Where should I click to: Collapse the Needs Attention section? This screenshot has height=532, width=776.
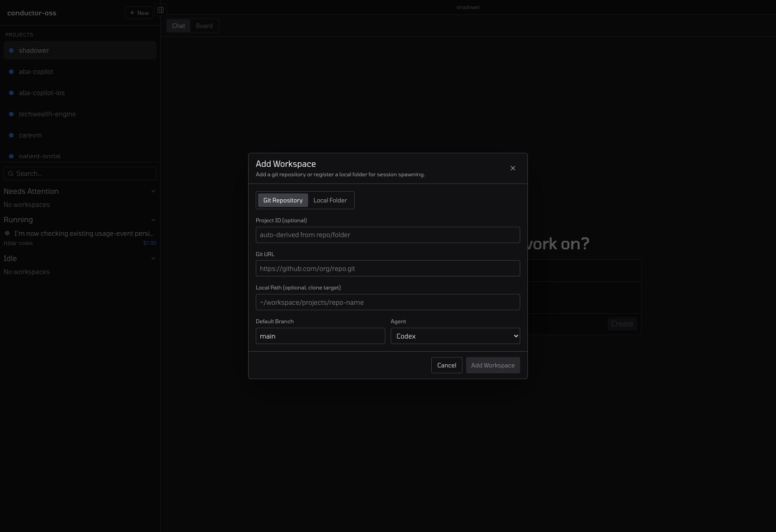click(153, 191)
